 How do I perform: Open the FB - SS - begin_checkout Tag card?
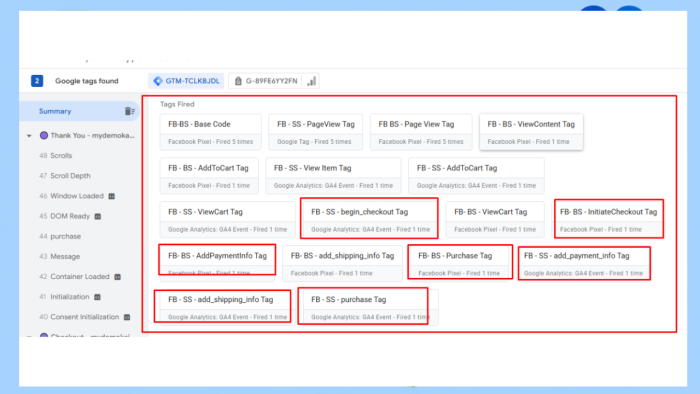click(370, 220)
